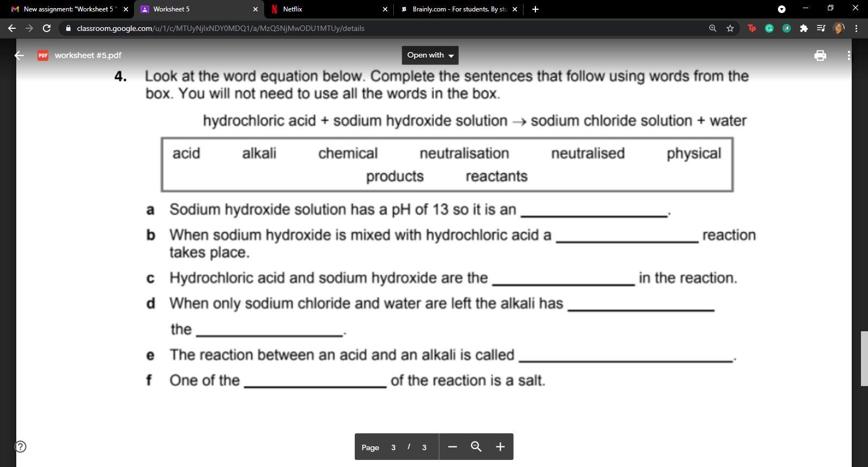This screenshot has height=467, width=868.
Task: Open the Grammarly extension icon
Action: pos(769,28)
